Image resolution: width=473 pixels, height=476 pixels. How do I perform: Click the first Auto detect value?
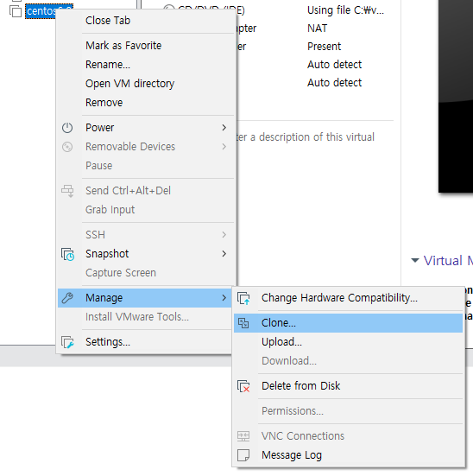pyautogui.click(x=334, y=65)
